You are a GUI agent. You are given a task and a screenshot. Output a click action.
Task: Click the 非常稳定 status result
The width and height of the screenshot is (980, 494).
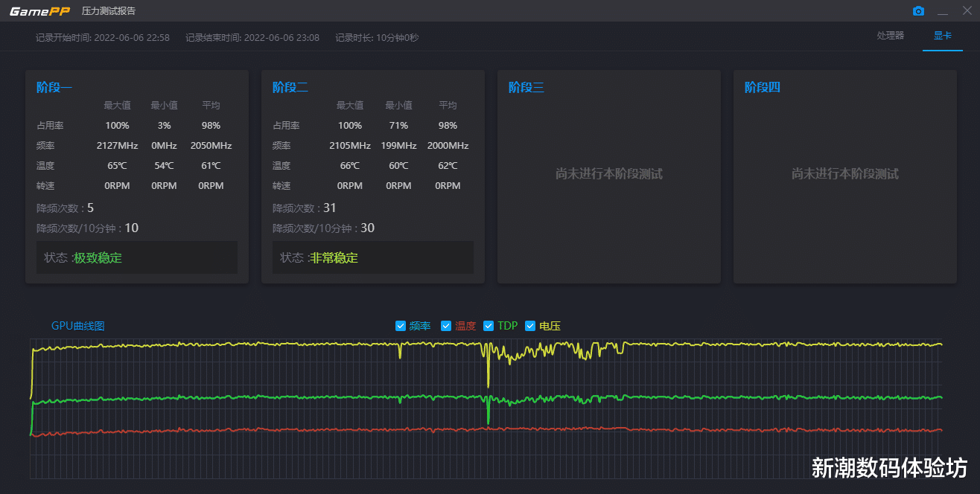point(335,257)
